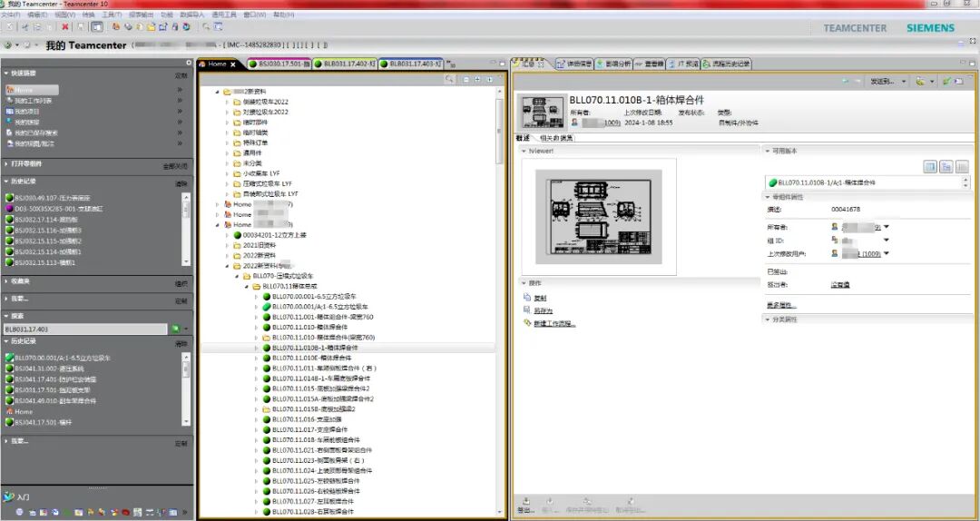The height and width of the screenshot is (521, 980).
Task: Select BSJ041.31.002 in the lower history list
Action: (x=49, y=369)
